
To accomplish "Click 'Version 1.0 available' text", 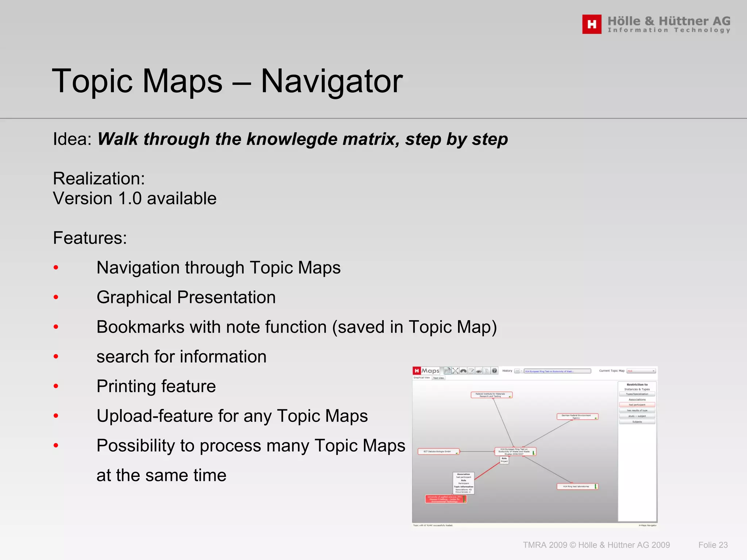I will click(x=135, y=199).
